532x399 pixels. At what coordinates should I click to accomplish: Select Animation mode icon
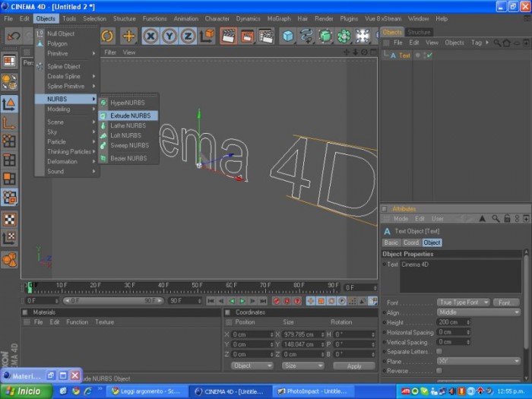pos(9,260)
